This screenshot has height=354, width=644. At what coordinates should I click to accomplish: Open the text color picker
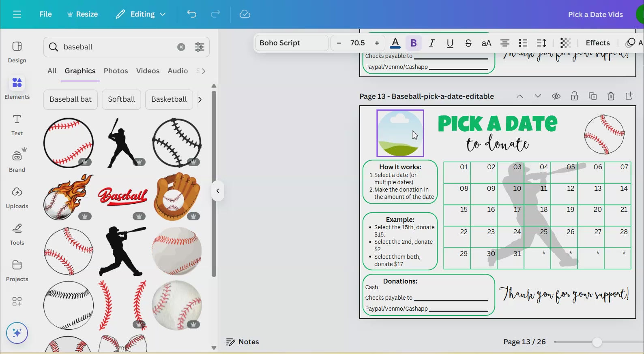click(x=395, y=43)
